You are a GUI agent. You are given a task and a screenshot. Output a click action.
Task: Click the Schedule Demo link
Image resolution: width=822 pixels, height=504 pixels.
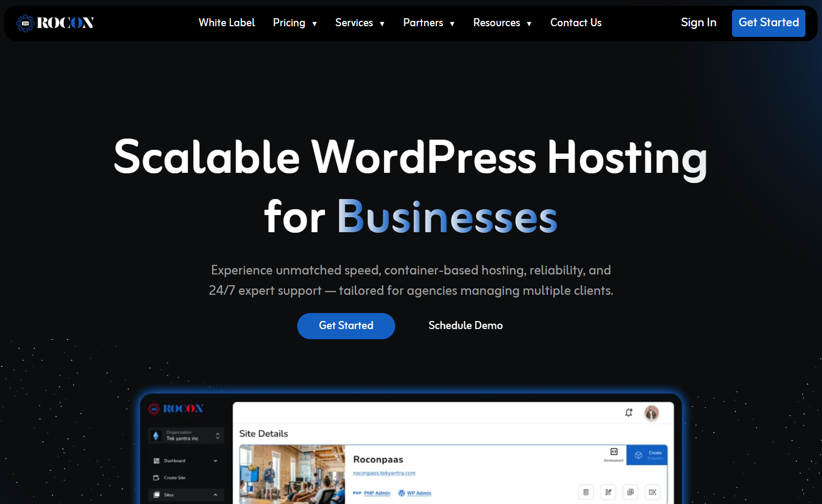465,326
